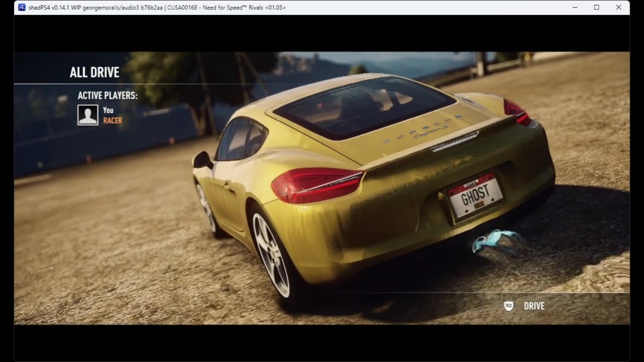Click the ACTIVE PLAYERS: label

(108, 96)
